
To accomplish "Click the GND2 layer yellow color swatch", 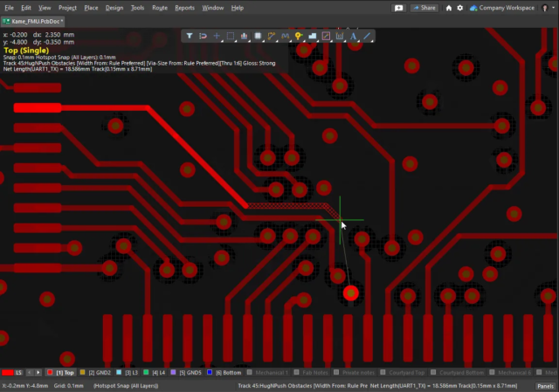I will [82, 373].
